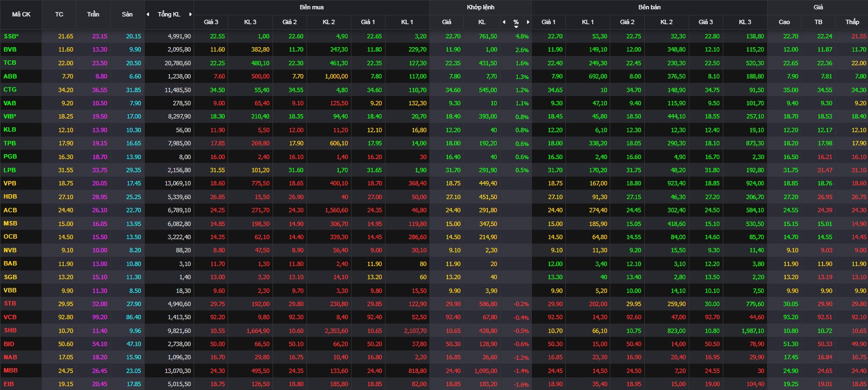Image resolution: width=868 pixels, height=390 pixels.
Task: Click the left arrow beside Tổng KL
Action: coord(147,14)
